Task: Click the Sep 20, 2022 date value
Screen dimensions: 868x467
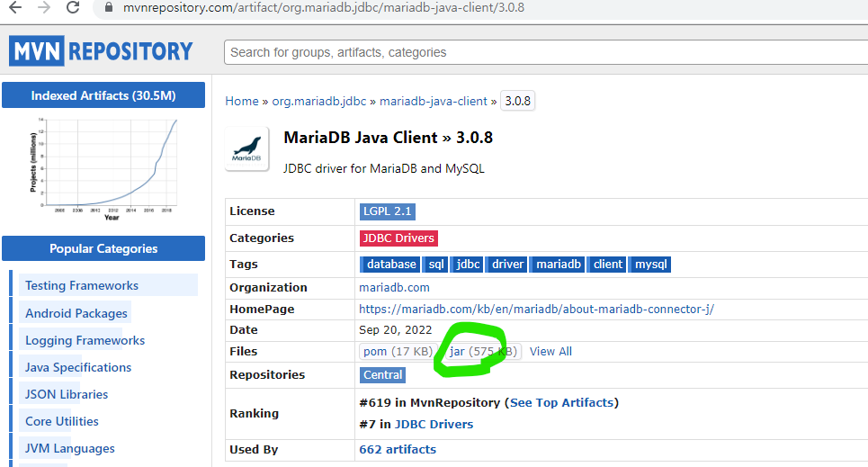Action: (x=395, y=330)
